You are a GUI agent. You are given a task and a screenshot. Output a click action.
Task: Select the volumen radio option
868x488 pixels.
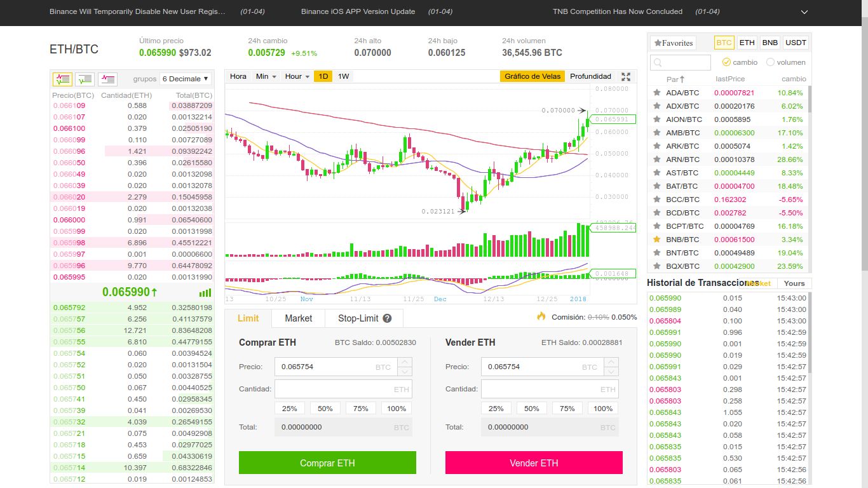click(x=770, y=62)
